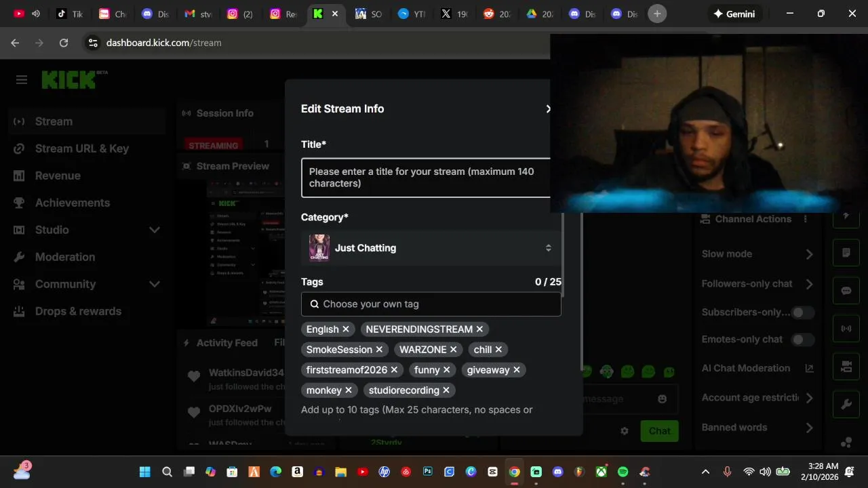The height and width of the screenshot is (488, 868).
Task: Click WatkinsDavid34 in Activity Feed
Action: pos(246,373)
